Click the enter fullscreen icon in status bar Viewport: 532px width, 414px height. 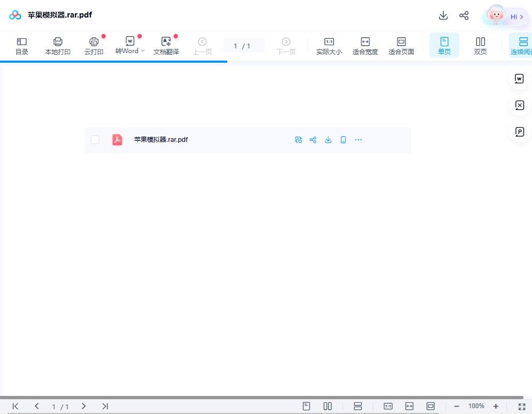click(x=521, y=406)
